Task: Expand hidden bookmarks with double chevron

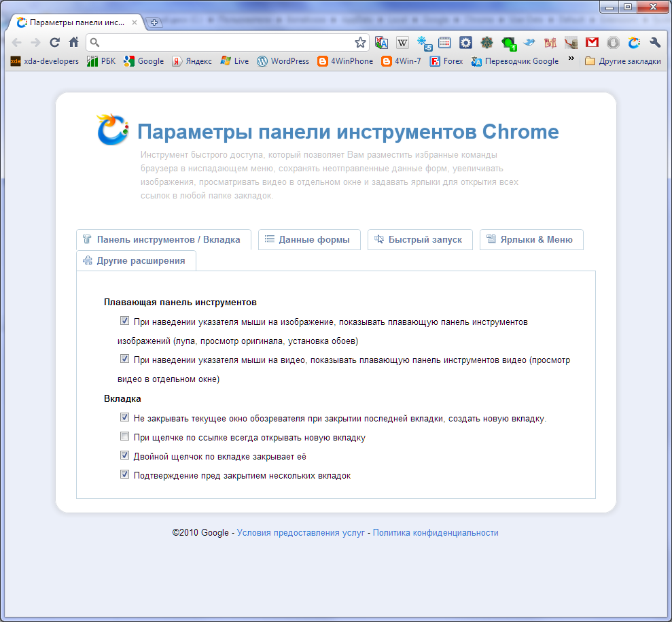Action: point(571,58)
